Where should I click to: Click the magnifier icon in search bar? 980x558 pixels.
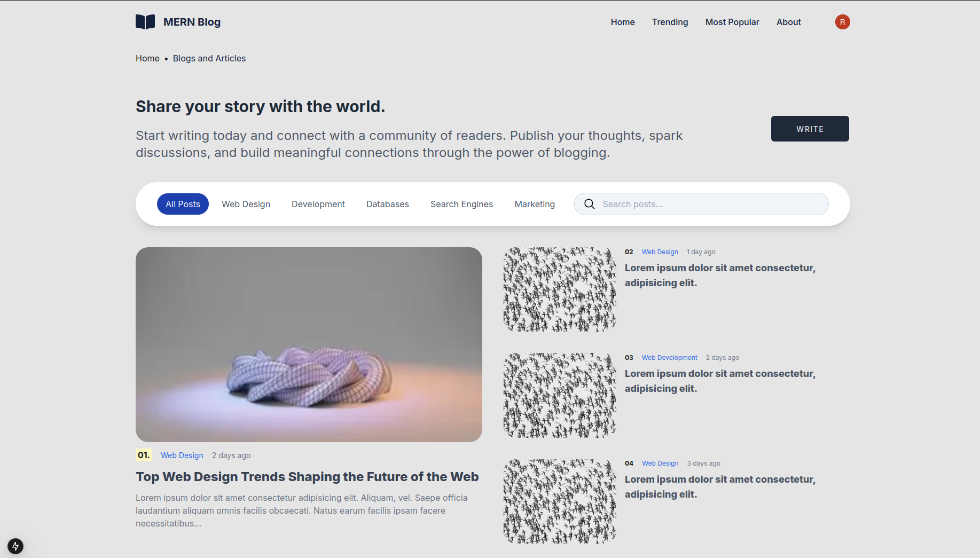coord(589,204)
